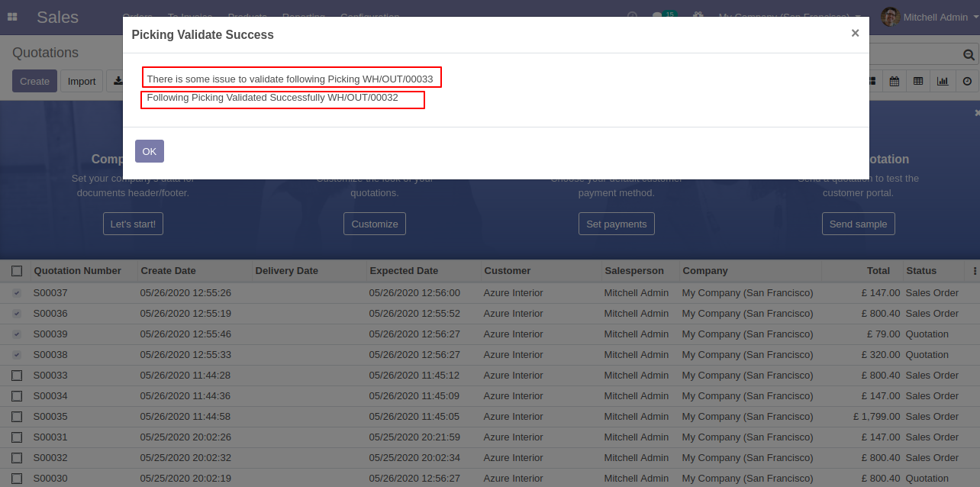The image size is (980, 487).
Task: Check the checkbox for S00032
Action: pos(17,458)
